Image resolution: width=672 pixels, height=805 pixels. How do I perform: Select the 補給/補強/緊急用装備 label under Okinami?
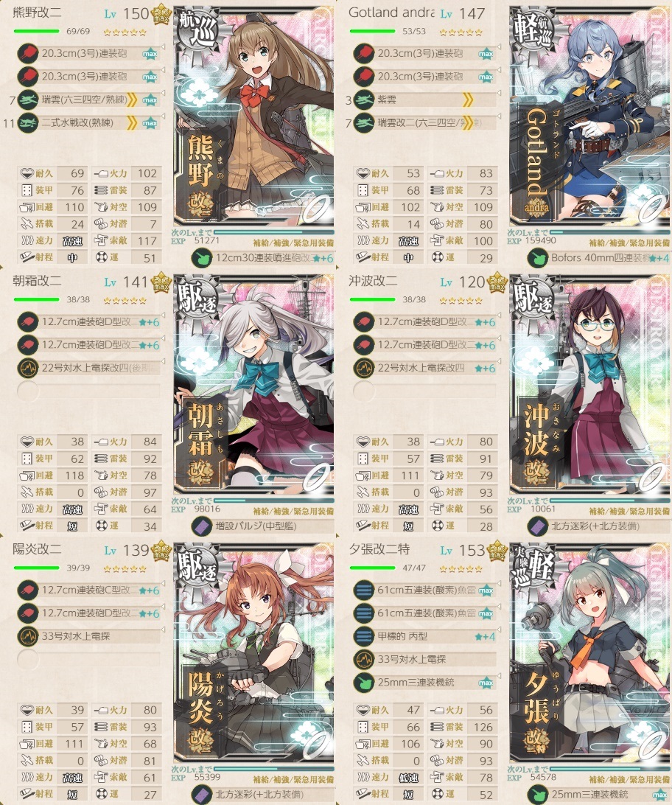pyautogui.click(x=629, y=512)
